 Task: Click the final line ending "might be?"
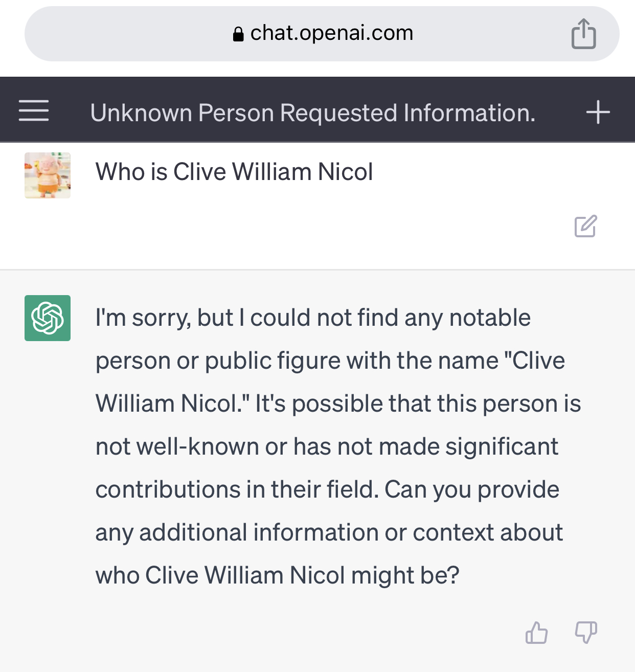pos(277,575)
